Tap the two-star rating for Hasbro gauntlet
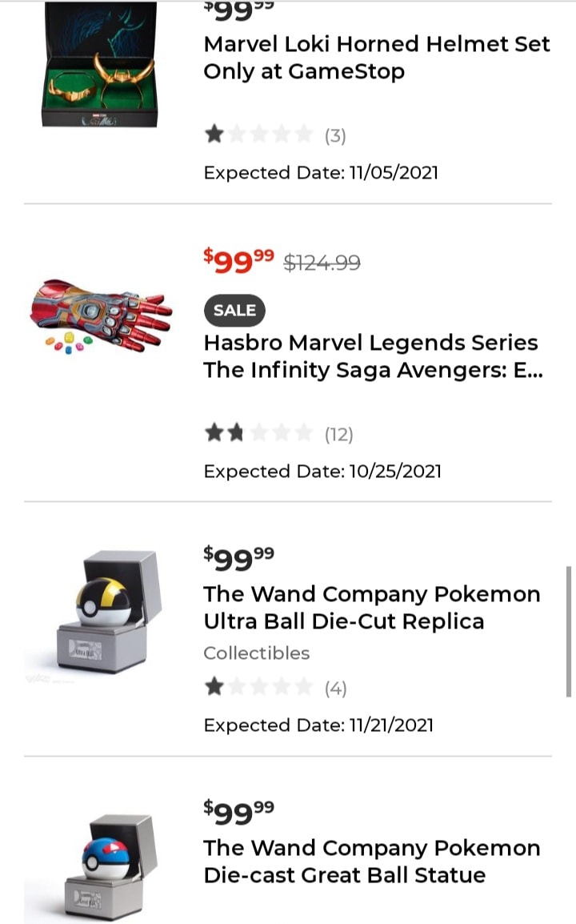Screen dimensions: 576x924 pyautogui.click(x=258, y=433)
